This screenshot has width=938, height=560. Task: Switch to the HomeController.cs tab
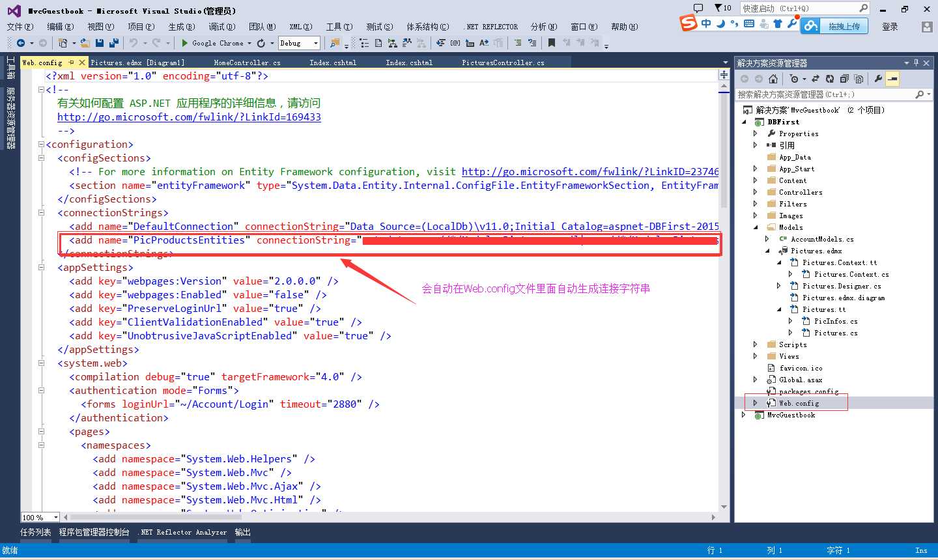(247, 63)
